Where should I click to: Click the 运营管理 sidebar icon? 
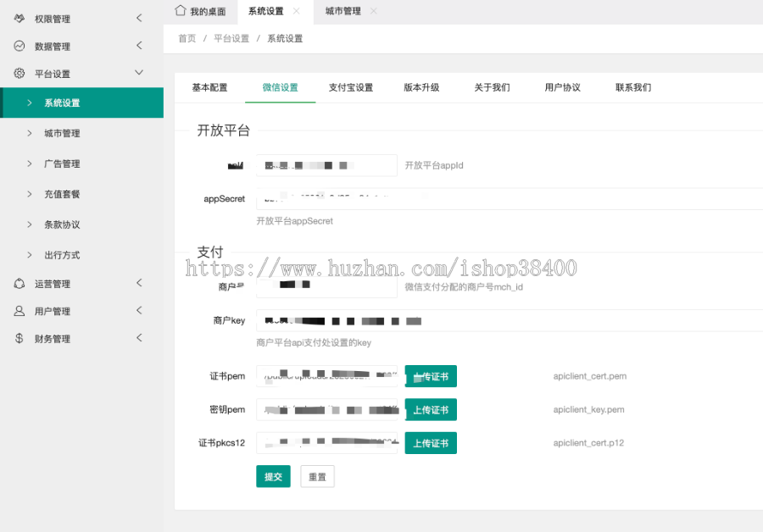(x=19, y=284)
